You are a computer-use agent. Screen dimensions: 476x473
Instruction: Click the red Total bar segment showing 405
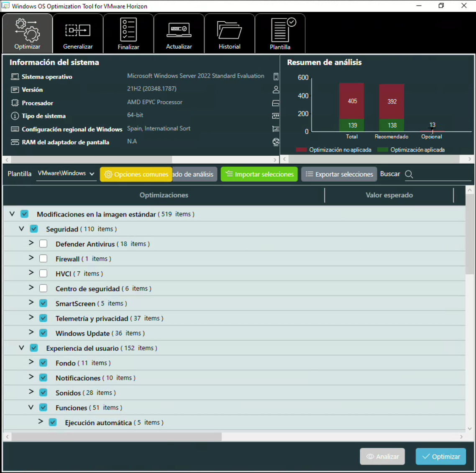click(352, 101)
